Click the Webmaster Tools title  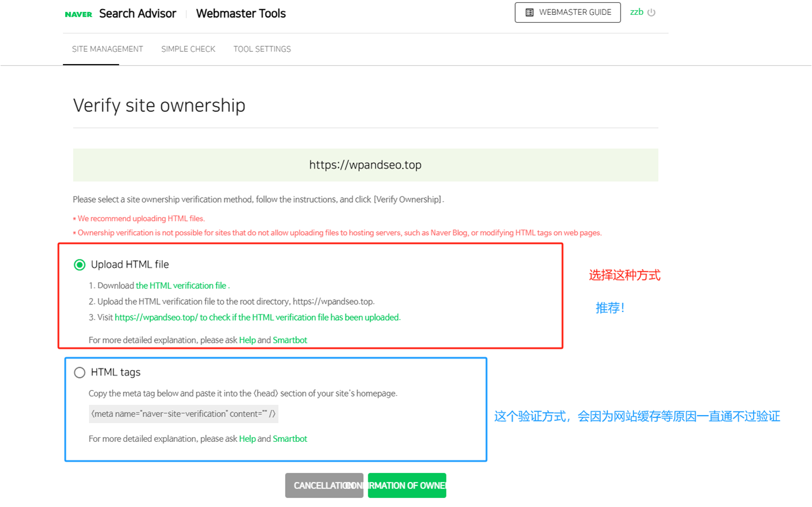tap(241, 14)
